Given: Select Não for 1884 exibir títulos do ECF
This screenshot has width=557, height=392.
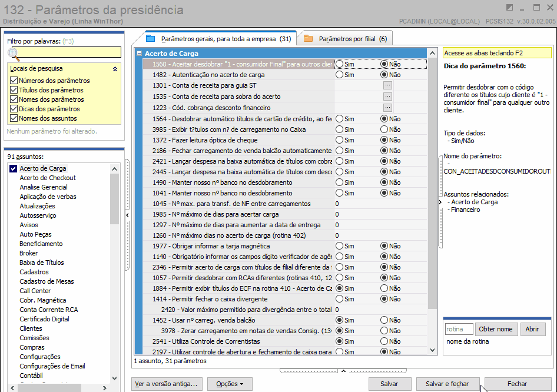Looking at the screenshot, I should (384, 288).
